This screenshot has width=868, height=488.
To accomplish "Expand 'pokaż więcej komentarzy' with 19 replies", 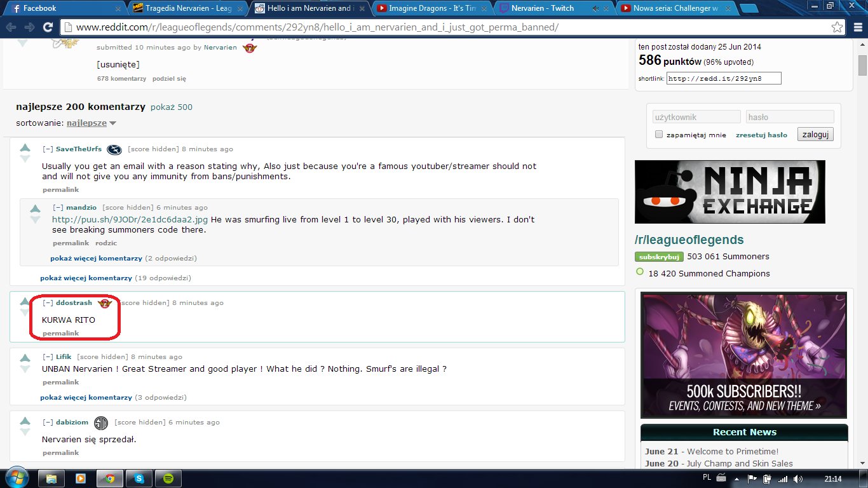I will point(86,278).
